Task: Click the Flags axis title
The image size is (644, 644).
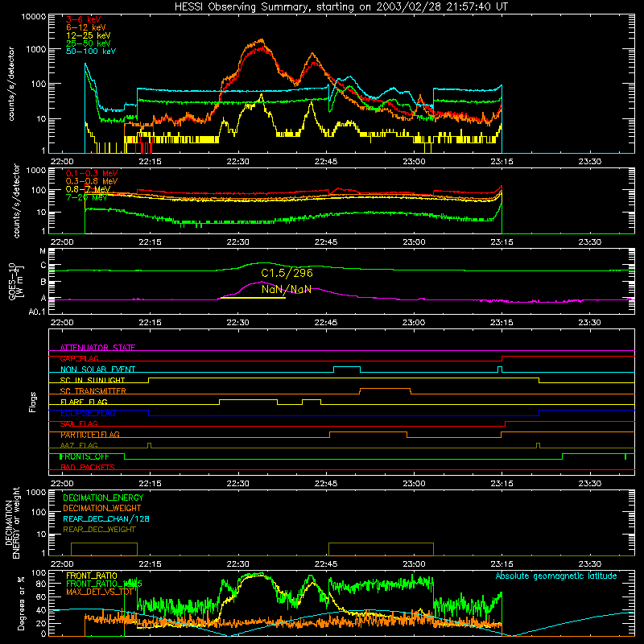Action: [x=33, y=402]
